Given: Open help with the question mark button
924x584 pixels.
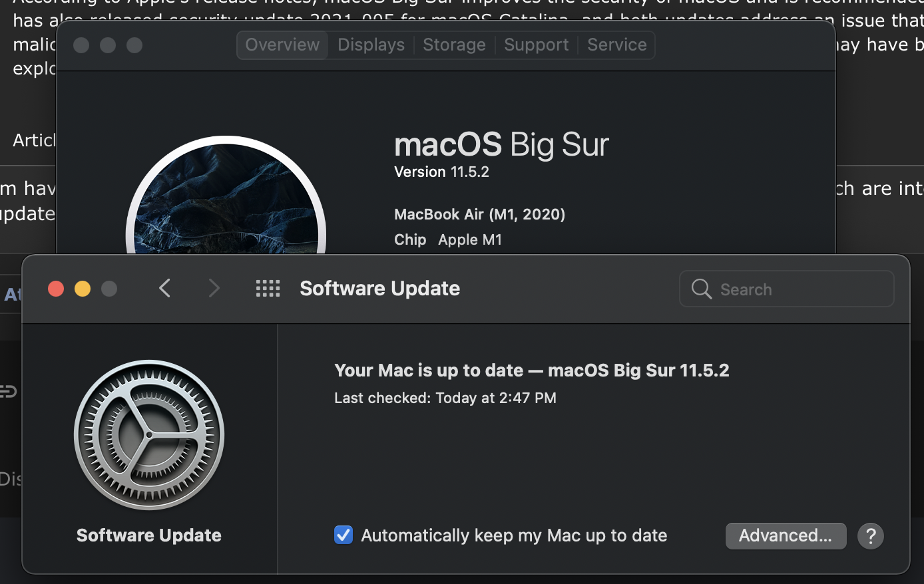Looking at the screenshot, I should point(871,535).
